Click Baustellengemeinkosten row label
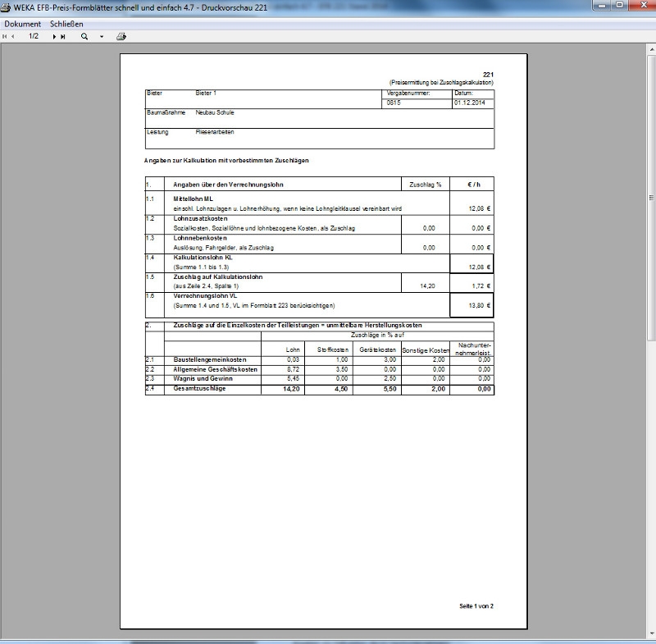 [x=210, y=359]
